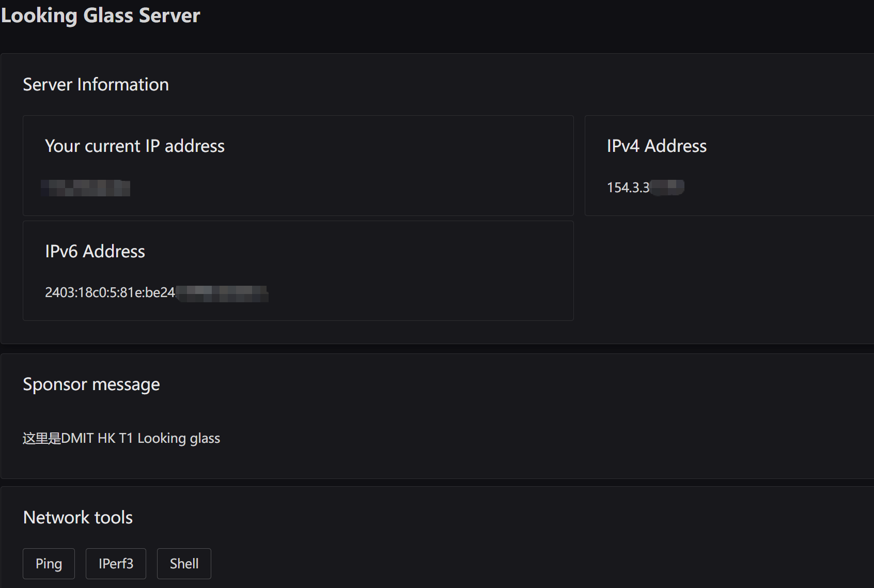Click the IPv4 Address label
The height and width of the screenshot is (588, 874).
pyautogui.click(x=657, y=146)
